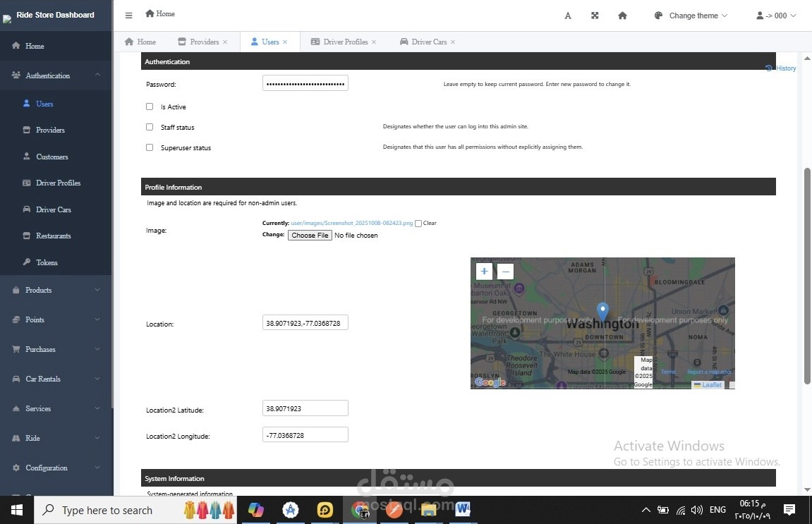Image resolution: width=812 pixels, height=524 pixels.
Task: Open the current image file link
Action: [351, 223]
